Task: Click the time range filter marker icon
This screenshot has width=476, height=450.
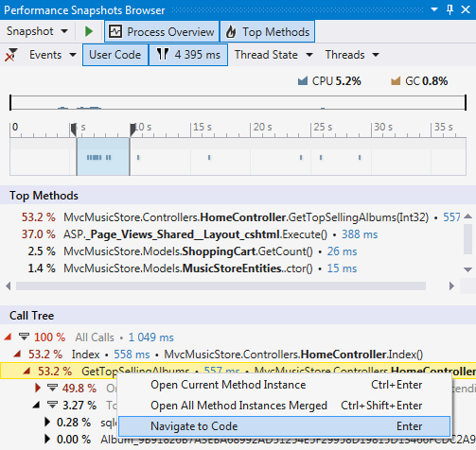Action: click(x=163, y=55)
